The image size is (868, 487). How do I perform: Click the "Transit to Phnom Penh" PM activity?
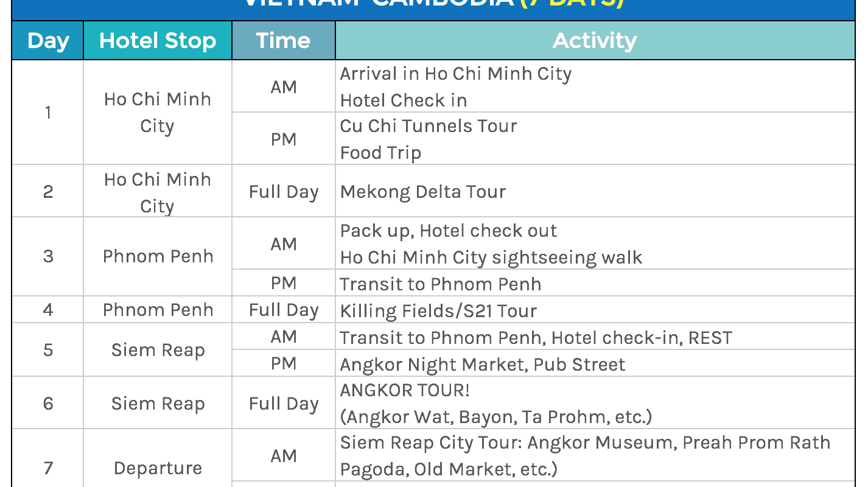[x=440, y=284]
